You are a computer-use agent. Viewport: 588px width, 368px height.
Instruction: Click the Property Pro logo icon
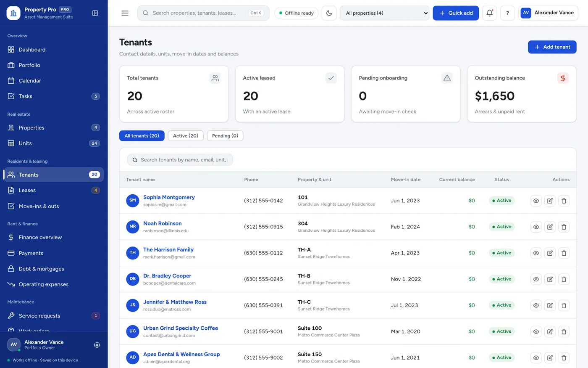pyautogui.click(x=13, y=13)
